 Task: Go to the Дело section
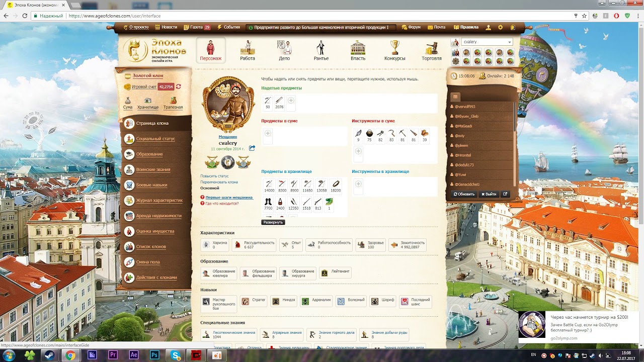click(284, 50)
